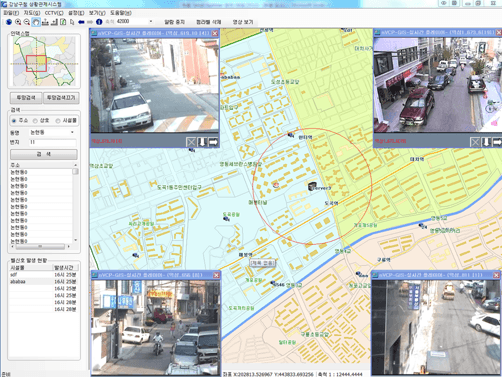Click the CCTV camera icon at 도곡공원
The height and width of the screenshot is (377, 502).
(226, 219)
